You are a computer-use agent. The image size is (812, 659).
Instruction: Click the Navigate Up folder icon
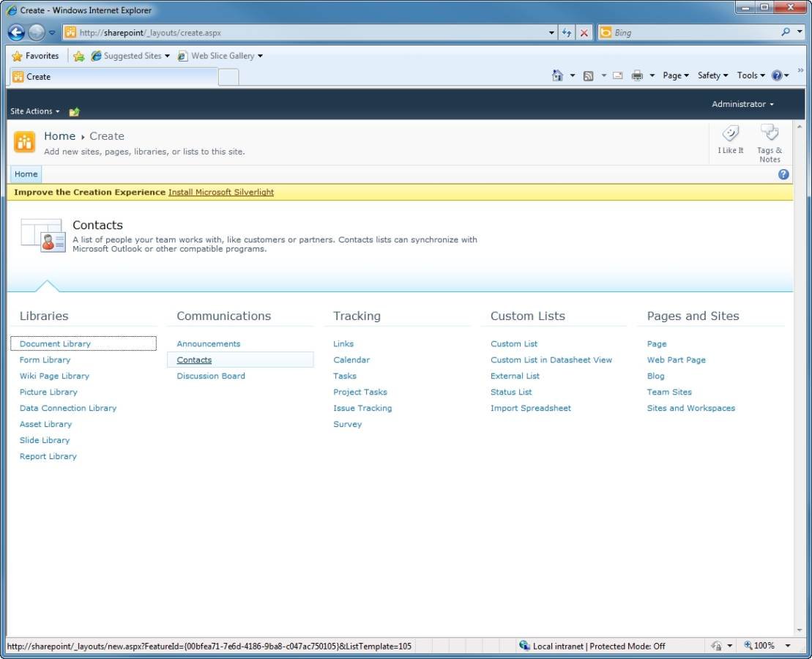coord(74,112)
